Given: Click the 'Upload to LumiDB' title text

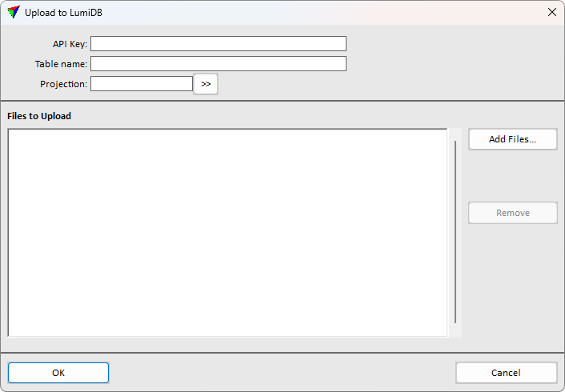Looking at the screenshot, I should click(x=63, y=12).
